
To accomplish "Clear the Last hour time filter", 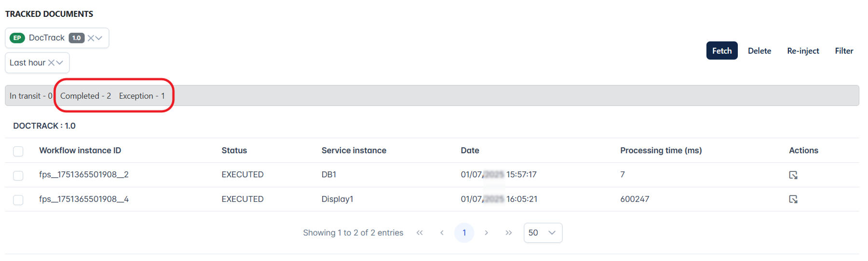I will pyautogui.click(x=51, y=63).
